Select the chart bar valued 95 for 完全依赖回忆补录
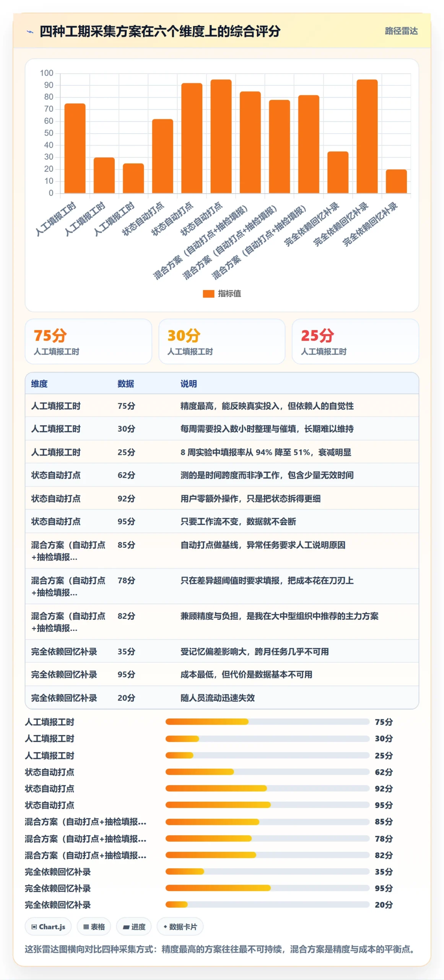444x980 pixels. [367, 136]
